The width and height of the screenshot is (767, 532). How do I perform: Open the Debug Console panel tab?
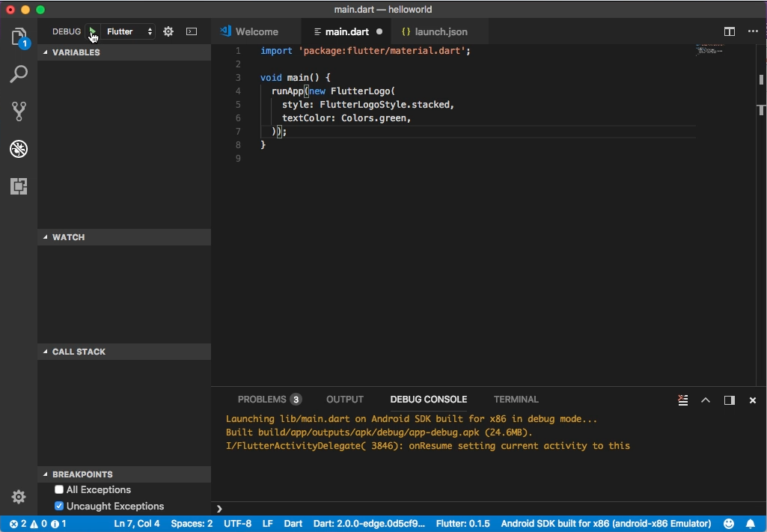point(429,400)
